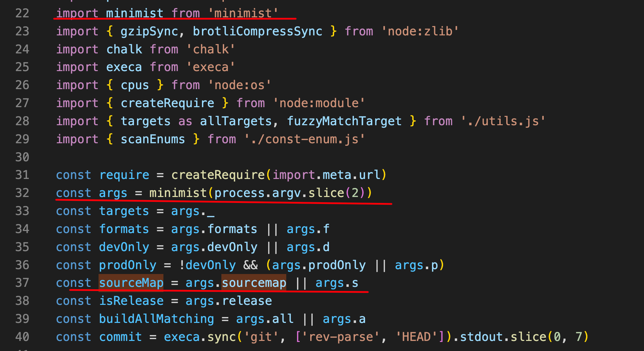Click the prodOnly constant declaration name
Viewport: 644px width, 351px height.
[128, 265]
